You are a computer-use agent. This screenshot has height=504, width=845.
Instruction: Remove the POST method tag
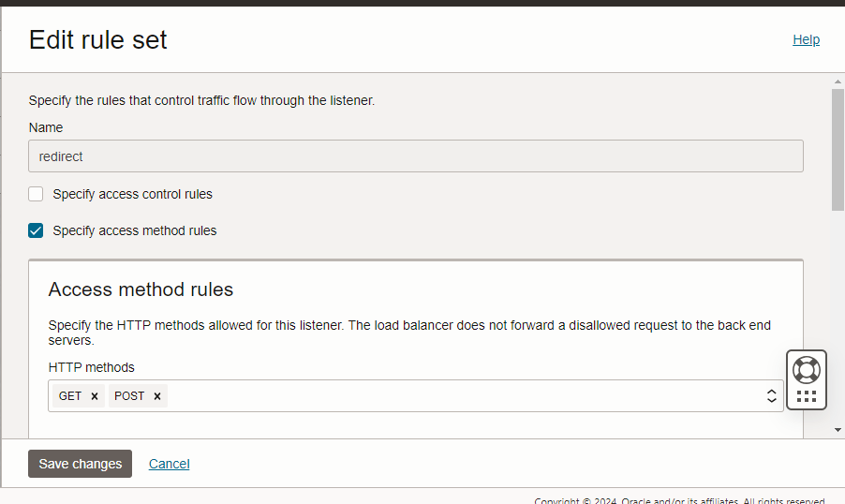157,396
